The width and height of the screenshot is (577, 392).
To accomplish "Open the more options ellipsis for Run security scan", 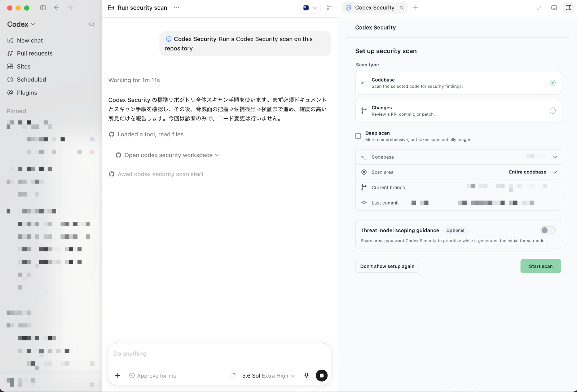I will pyautogui.click(x=176, y=8).
